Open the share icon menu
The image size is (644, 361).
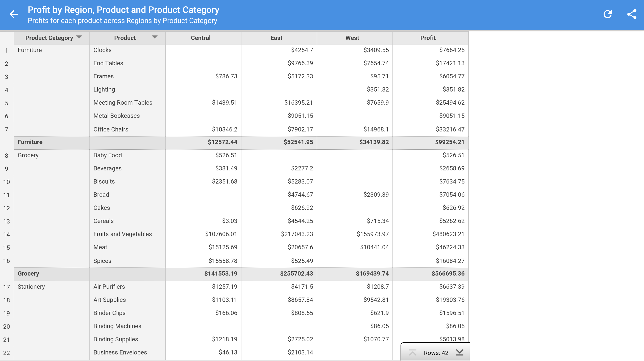click(x=631, y=14)
